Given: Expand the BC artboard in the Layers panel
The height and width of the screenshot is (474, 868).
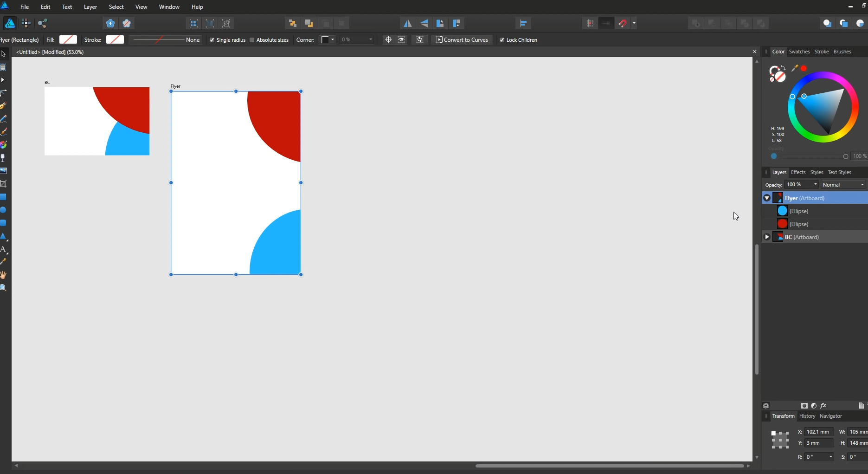Looking at the screenshot, I should coord(767,237).
